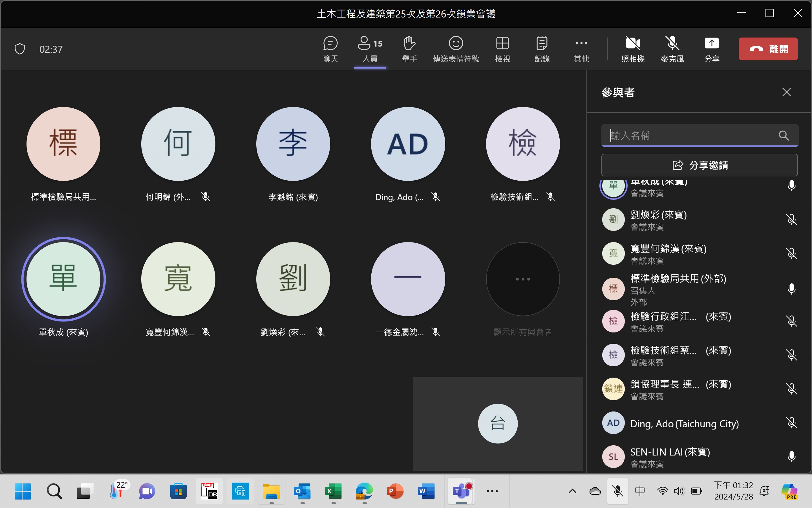Click mic icon for SEN-LIN LAI row
Viewport: 812px width, 508px height.
(791, 457)
